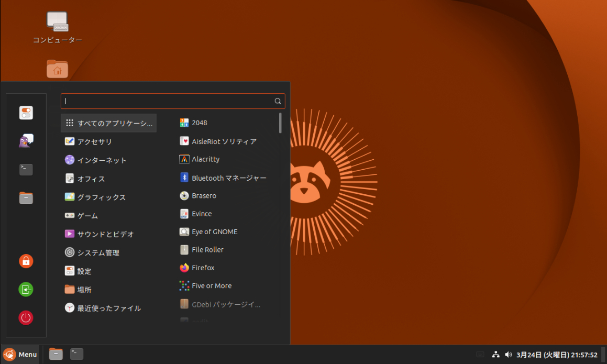Screen dimensions: 607x364
Task: Click the orange lock screen icon
Action: pyautogui.click(x=26, y=261)
